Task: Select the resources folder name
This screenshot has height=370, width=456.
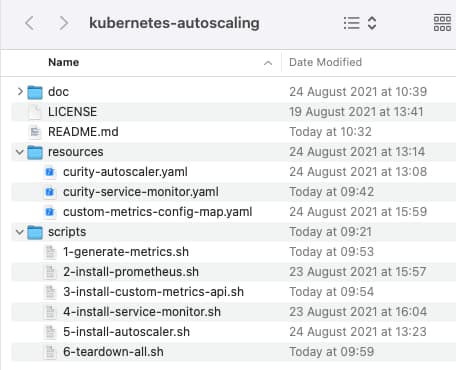Action: pos(76,152)
